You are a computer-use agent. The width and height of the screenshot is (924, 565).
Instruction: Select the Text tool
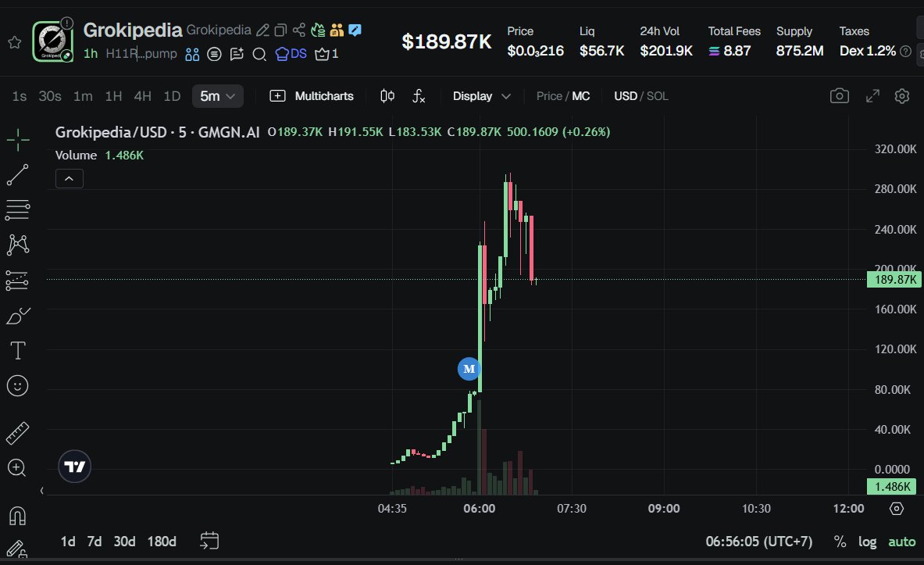click(18, 351)
